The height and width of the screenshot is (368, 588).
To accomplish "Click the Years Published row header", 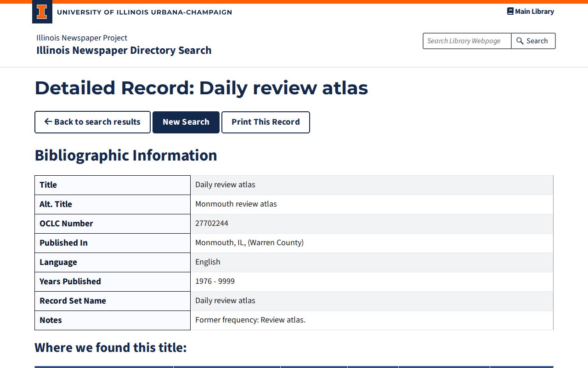I will pyautogui.click(x=113, y=282).
